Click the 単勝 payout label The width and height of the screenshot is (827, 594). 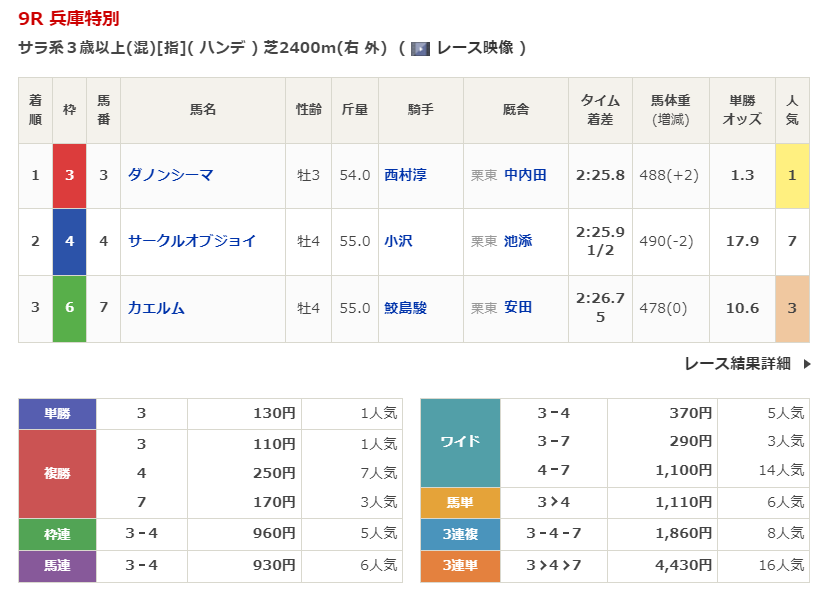click(57, 414)
